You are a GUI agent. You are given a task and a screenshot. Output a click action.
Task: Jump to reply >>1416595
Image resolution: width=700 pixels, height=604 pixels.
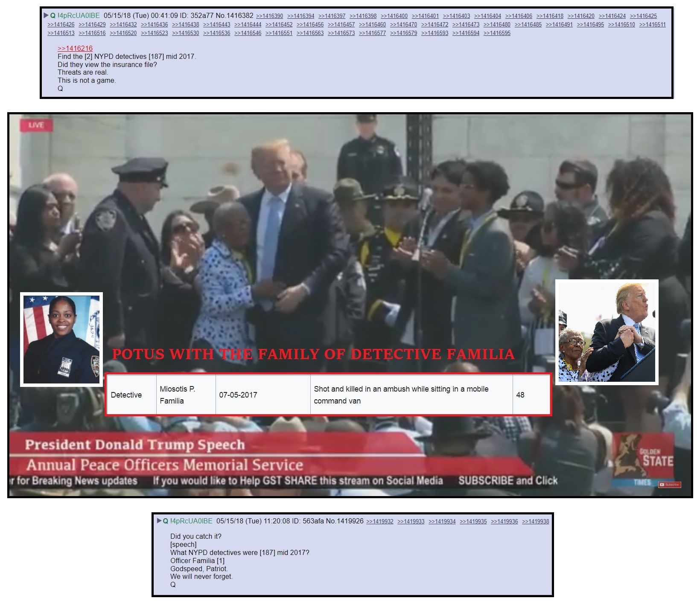(x=497, y=33)
